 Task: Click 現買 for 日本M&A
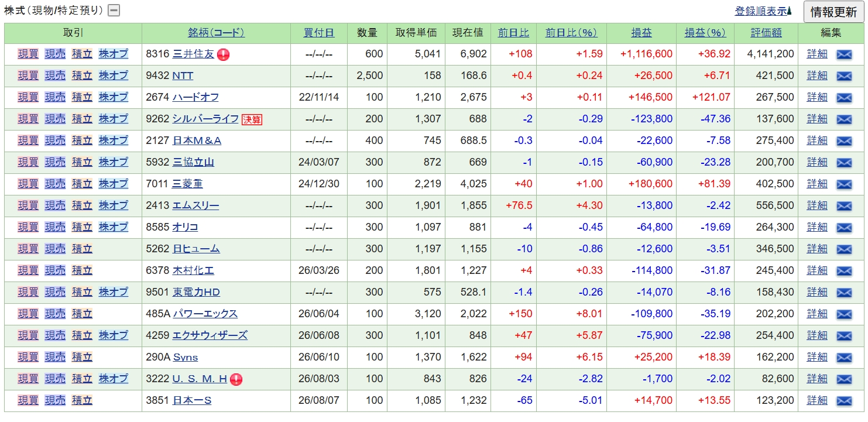[28, 140]
